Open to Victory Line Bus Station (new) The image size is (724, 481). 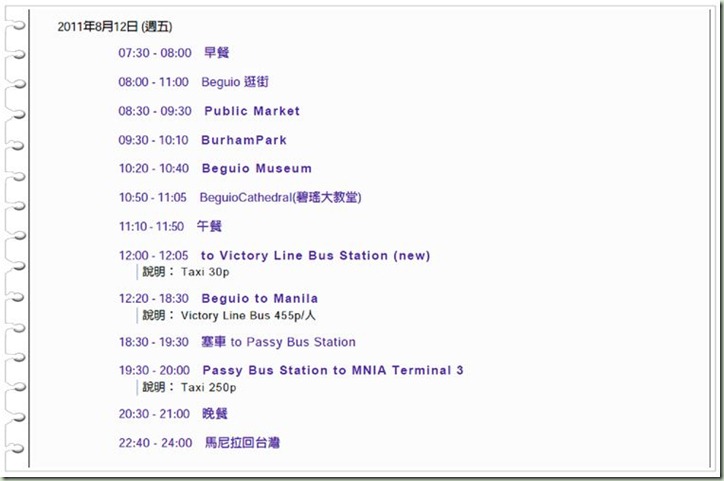(315, 256)
